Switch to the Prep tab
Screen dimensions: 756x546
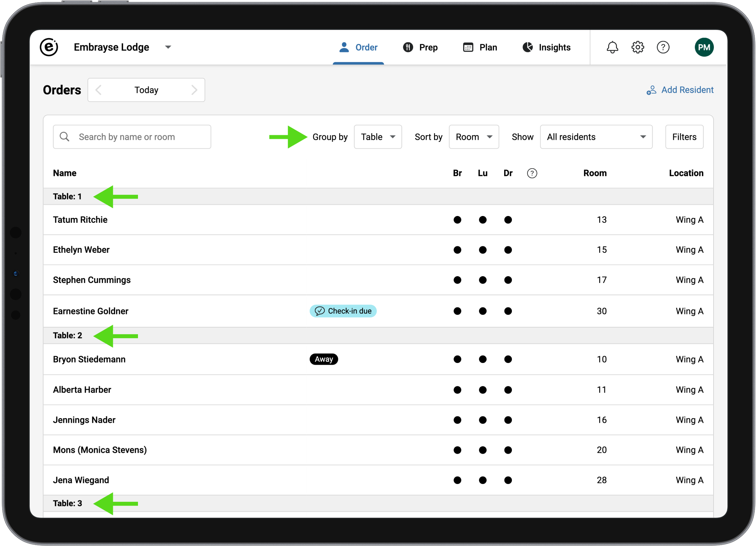point(420,47)
